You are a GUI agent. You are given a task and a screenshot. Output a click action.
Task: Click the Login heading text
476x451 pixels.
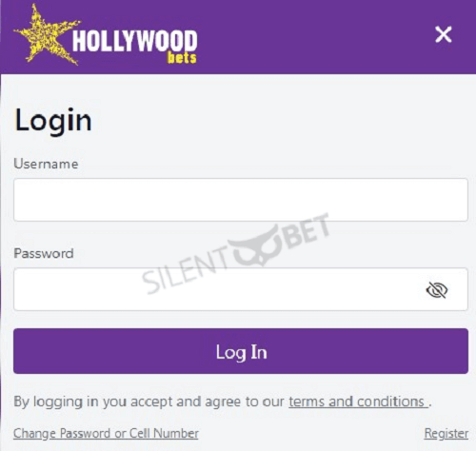coord(53,121)
